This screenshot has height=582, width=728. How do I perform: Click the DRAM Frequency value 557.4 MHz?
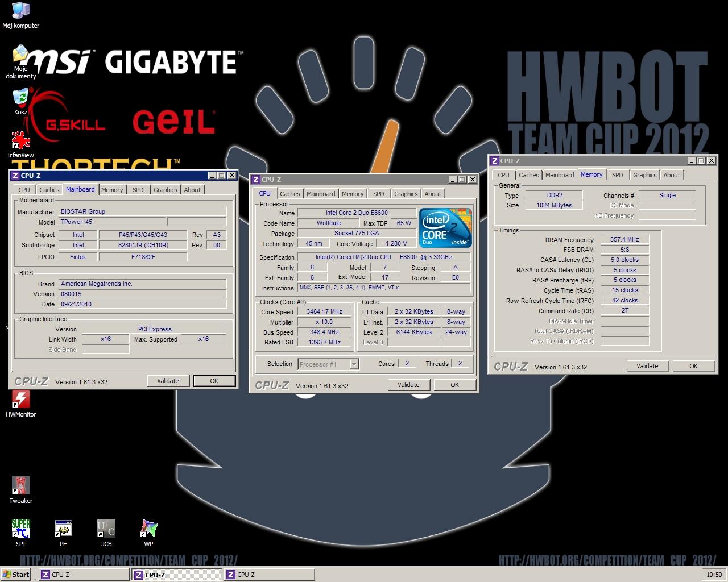tap(625, 240)
